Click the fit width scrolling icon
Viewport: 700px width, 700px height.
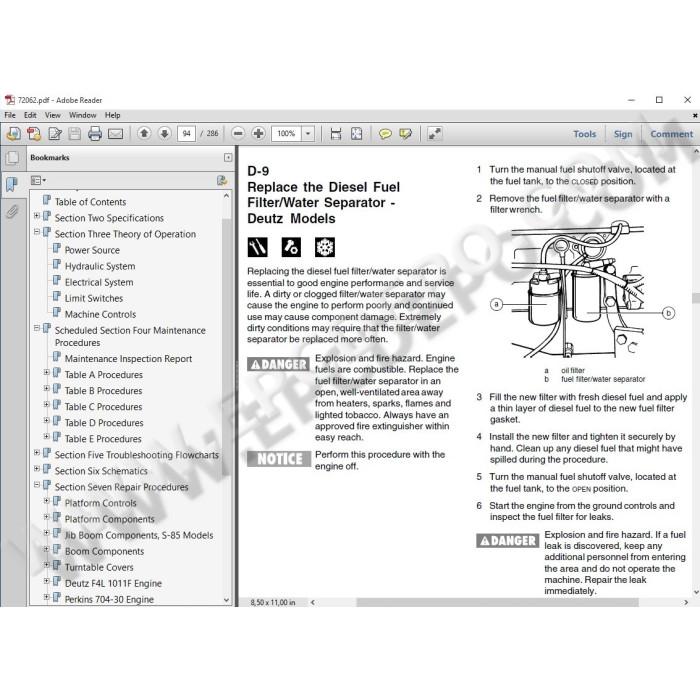point(336,133)
